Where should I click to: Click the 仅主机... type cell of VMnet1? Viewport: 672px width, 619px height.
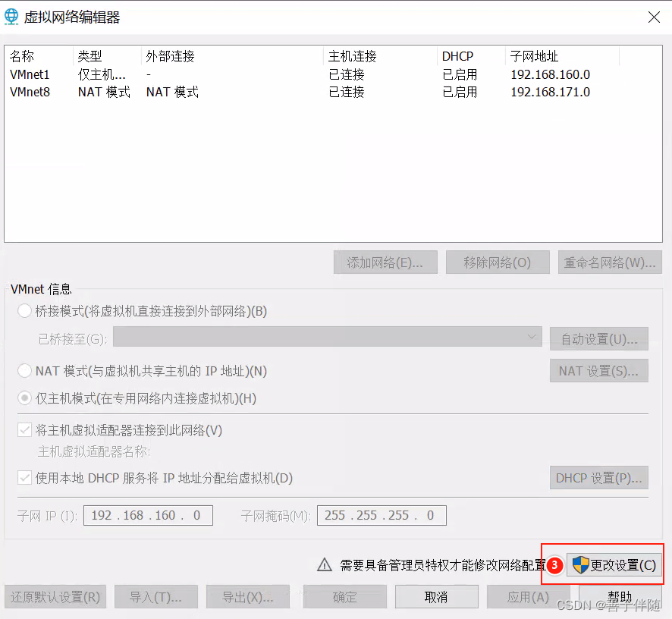coord(102,74)
